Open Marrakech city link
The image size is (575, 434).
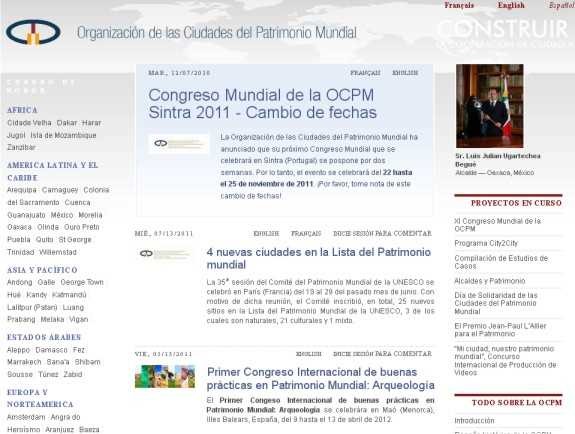point(24,362)
